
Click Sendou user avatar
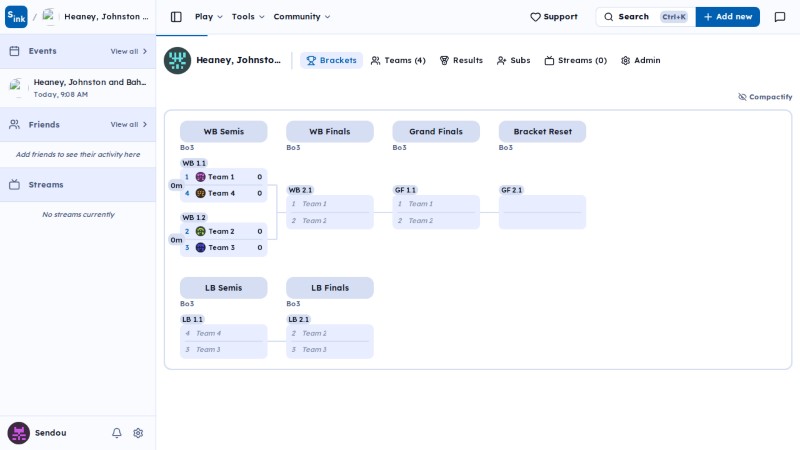(x=18, y=433)
